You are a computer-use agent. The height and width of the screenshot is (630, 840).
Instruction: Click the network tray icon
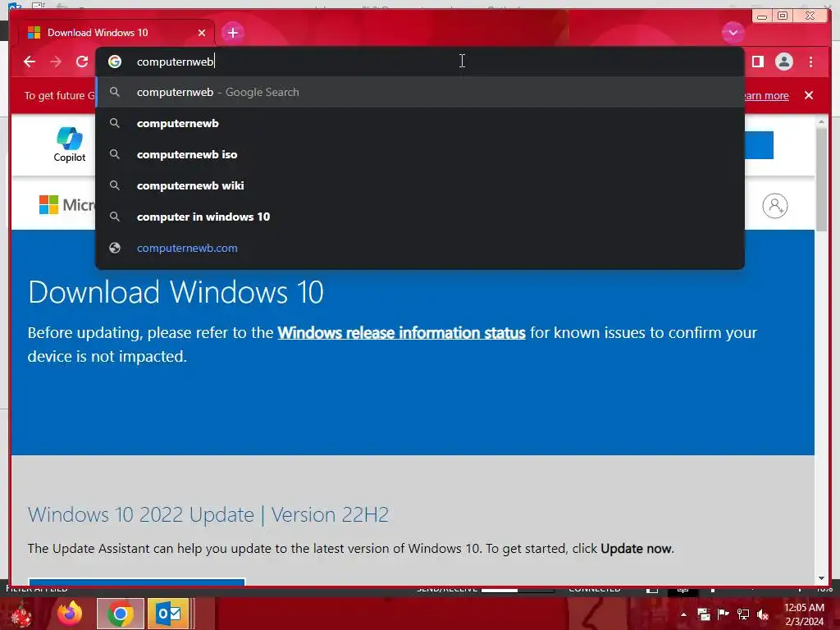pyautogui.click(x=743, y=614)
